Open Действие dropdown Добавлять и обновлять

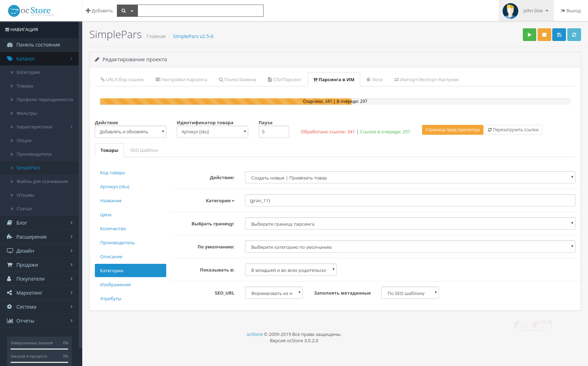click(131, 132)
